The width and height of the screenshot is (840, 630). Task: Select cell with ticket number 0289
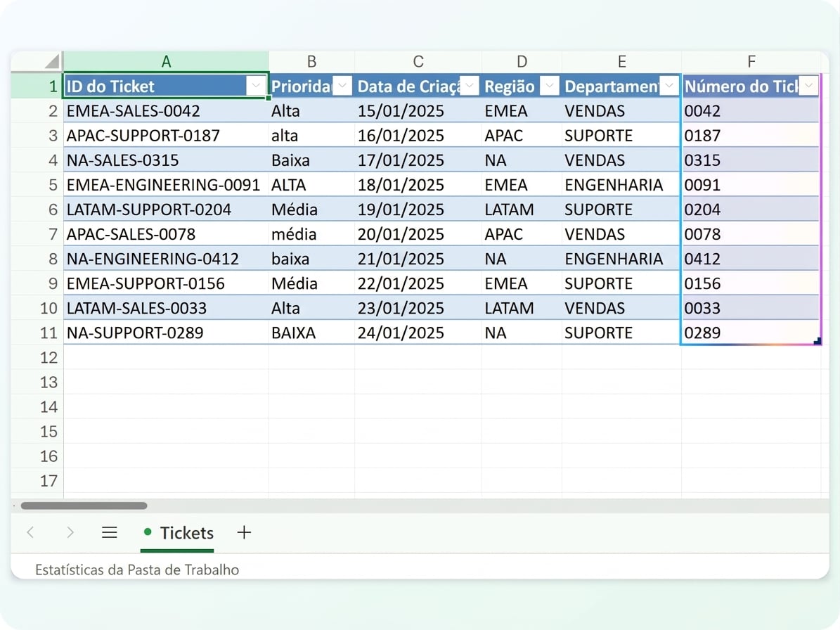click(x=751, y=333)
